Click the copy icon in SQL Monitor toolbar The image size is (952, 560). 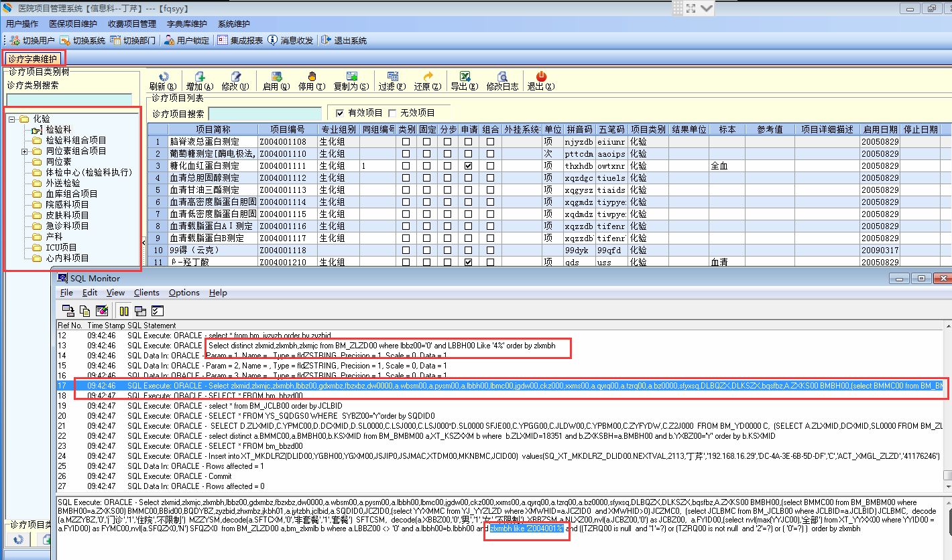point(85,310)
